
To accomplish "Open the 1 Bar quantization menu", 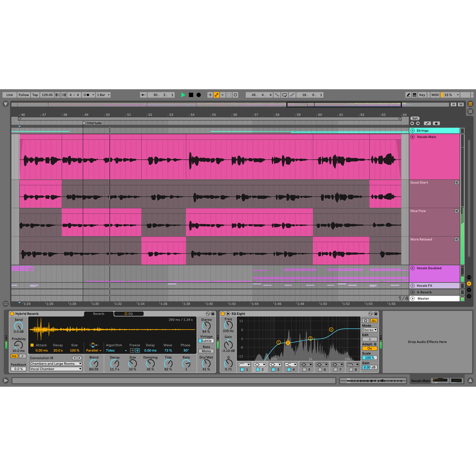I will [x=103, y=95].
